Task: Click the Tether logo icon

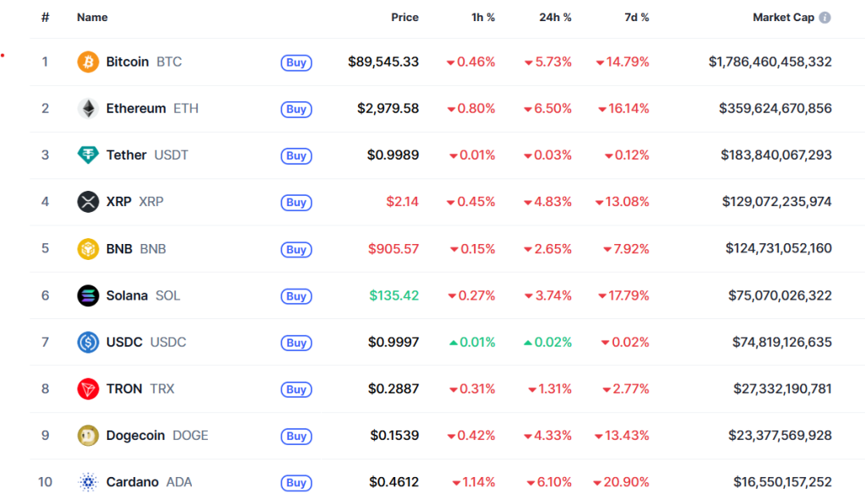Action: click(x=88, y=155)
